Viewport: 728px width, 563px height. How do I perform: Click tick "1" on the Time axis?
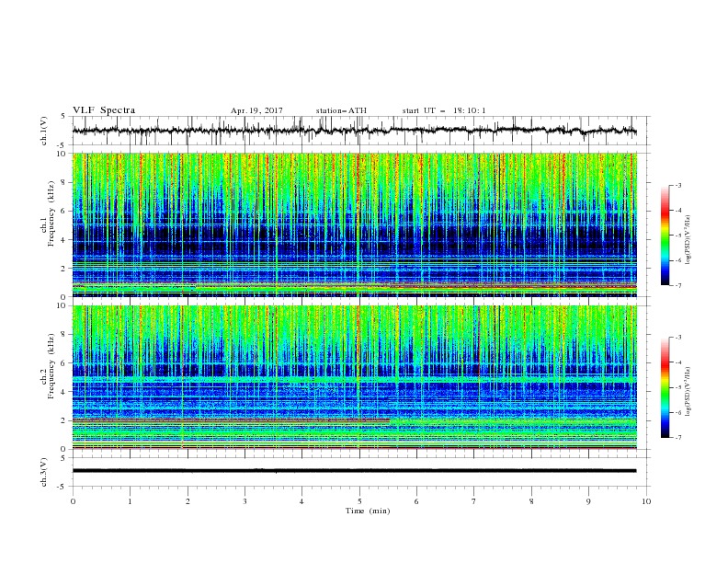(130, 501)
